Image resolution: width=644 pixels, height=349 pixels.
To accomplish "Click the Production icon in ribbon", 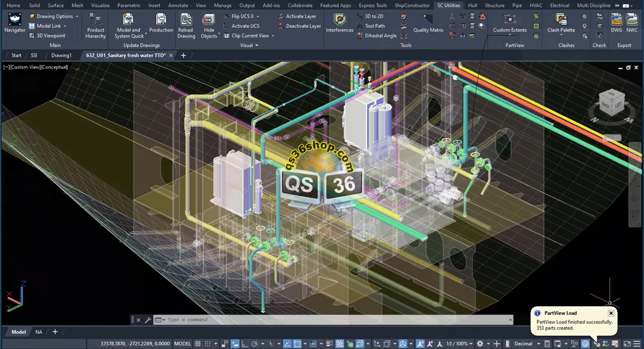I will (x=161, y=20).
